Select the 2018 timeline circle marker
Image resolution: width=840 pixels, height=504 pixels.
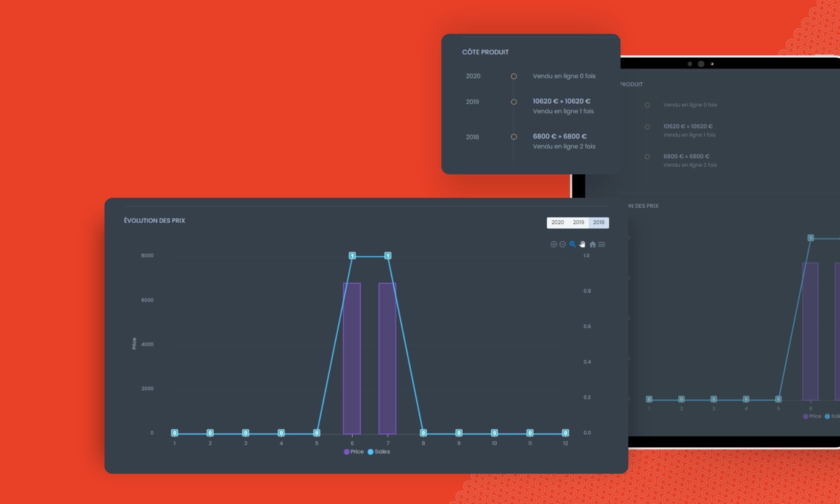pos(513,136)
